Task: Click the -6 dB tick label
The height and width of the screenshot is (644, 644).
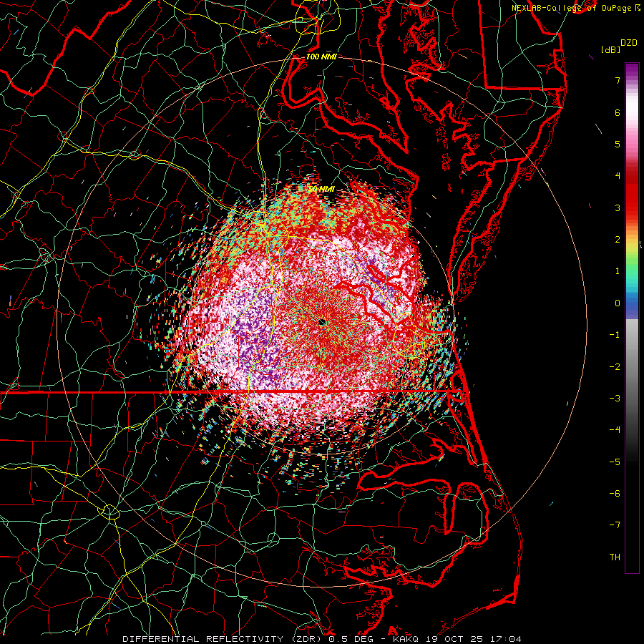Action: 615,494
